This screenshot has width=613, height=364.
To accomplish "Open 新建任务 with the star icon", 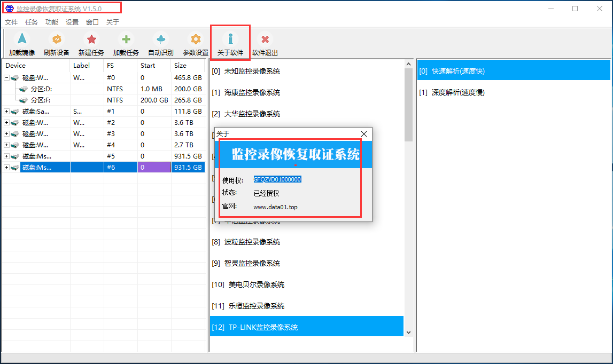I will click(x=91, y=40).
